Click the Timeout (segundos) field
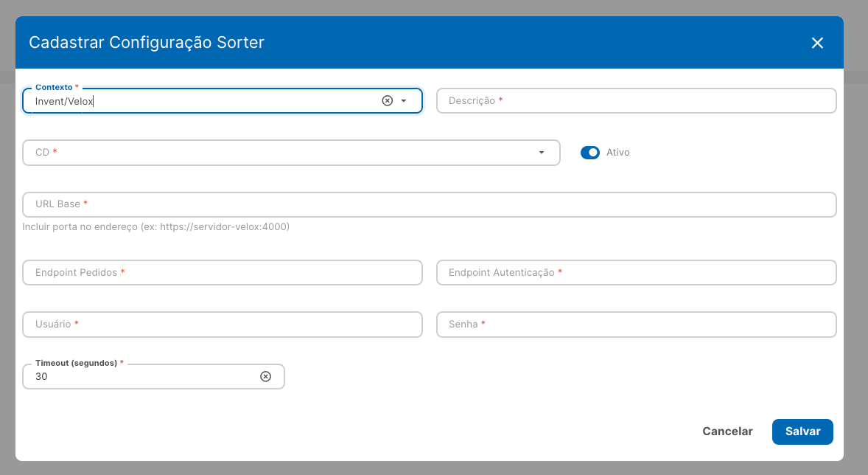 pyautogui.click(x=153, y=376)
